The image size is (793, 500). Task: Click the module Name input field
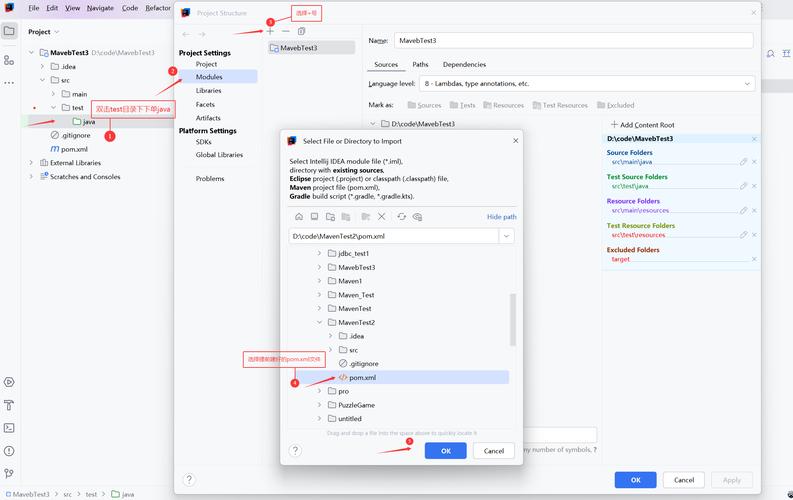[574, 40]
